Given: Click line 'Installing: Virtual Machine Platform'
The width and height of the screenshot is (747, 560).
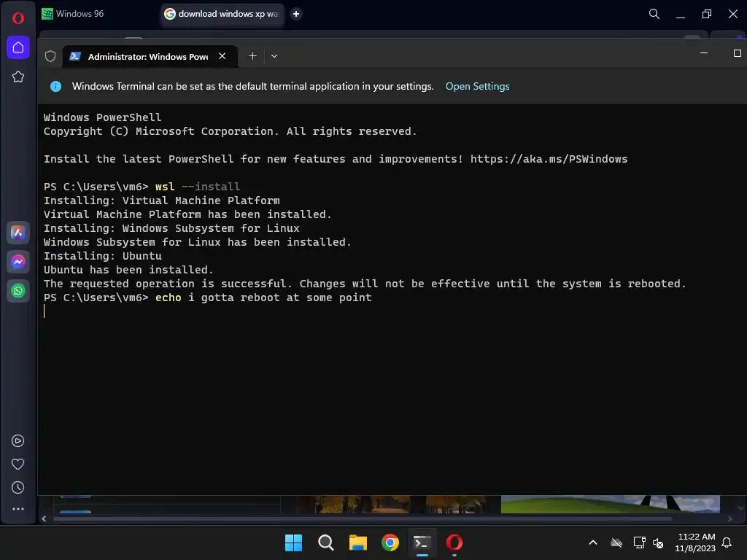Looking at the screenshot, I should pos(161,201).
